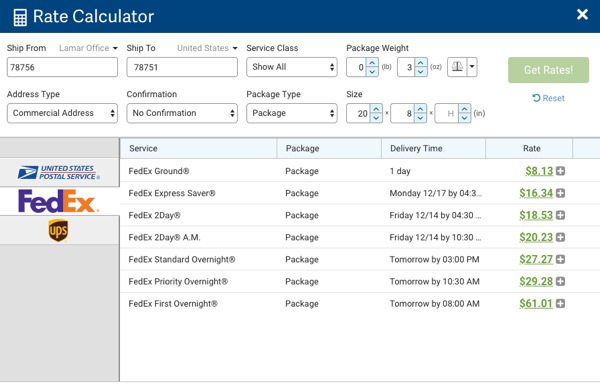Increase the width size value of 8

[420, 109]
